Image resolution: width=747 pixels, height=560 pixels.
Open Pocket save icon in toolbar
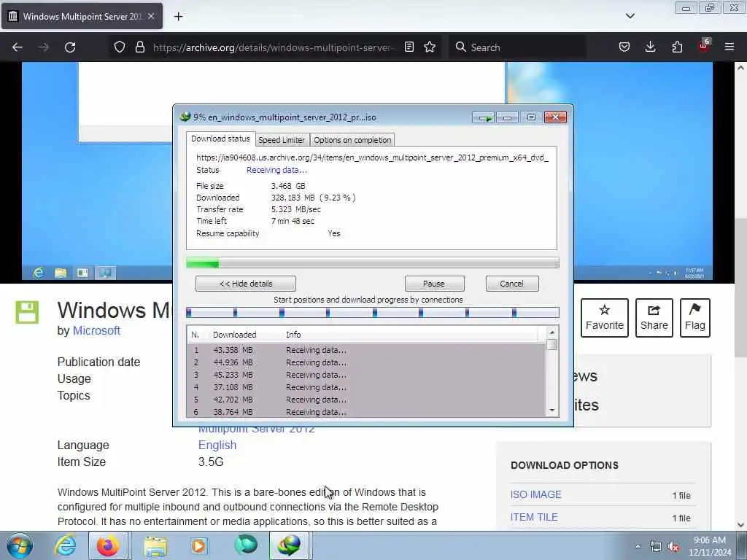[x=624, y=47]
